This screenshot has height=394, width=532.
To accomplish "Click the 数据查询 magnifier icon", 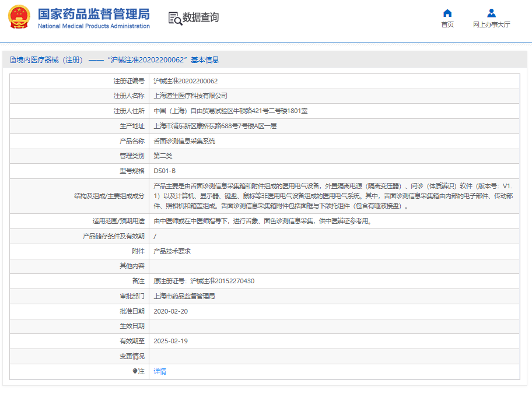I will click(174, 18).
